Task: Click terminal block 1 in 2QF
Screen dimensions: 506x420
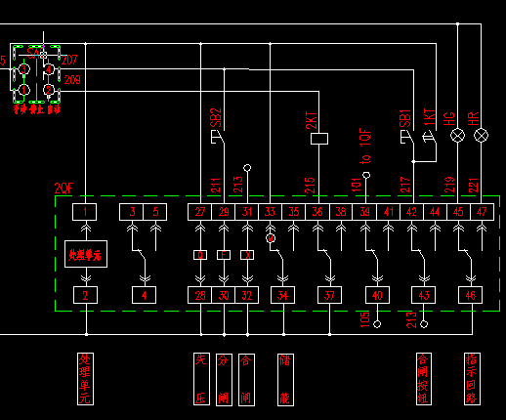Action: click(x=84, y=212)
